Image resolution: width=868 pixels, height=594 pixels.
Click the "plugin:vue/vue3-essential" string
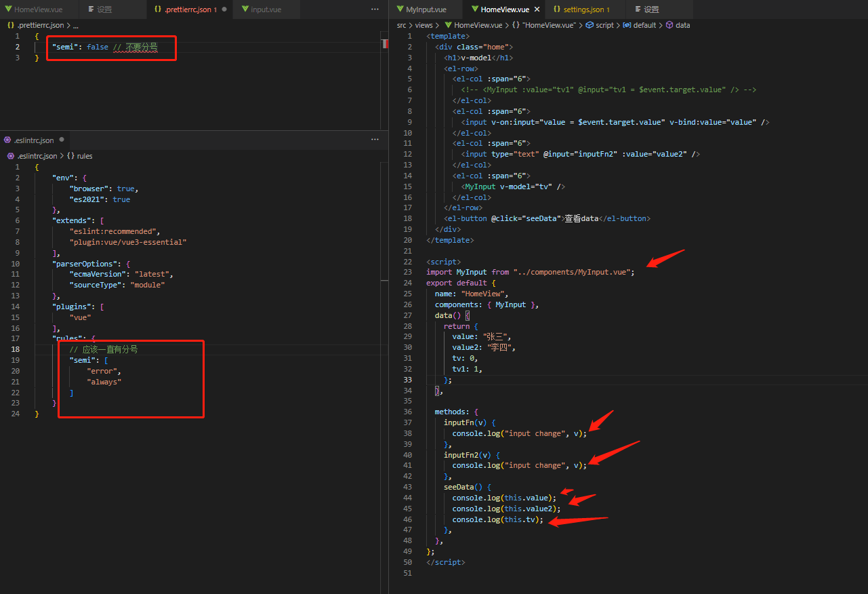point(127,242)
